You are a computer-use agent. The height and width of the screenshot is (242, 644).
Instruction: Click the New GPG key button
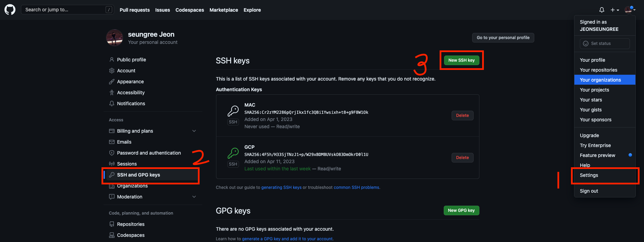tap(462, 210)
